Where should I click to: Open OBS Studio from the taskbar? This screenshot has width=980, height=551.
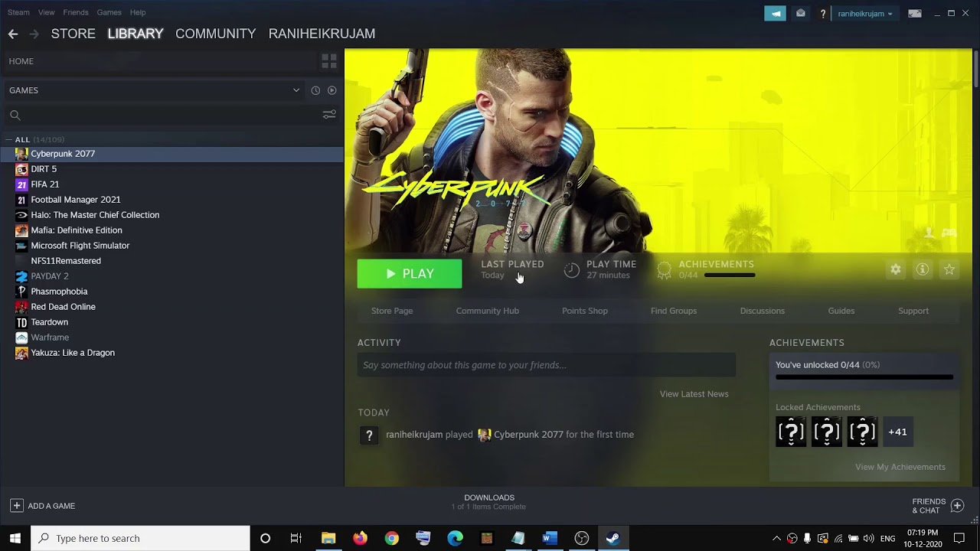(581, 538)
